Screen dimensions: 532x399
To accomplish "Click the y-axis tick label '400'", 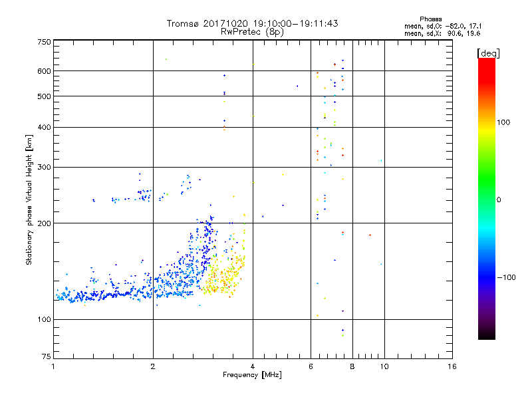I will point(44,127).
